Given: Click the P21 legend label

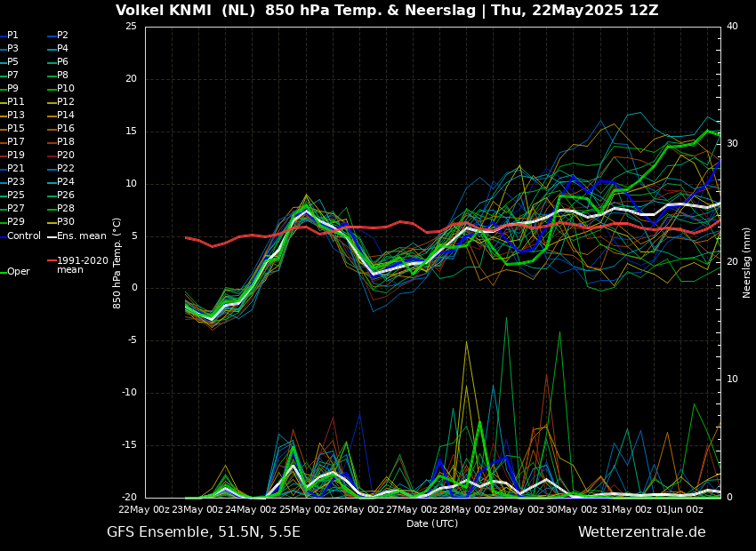Looking at the screenshot, I should tap(15, 169).
